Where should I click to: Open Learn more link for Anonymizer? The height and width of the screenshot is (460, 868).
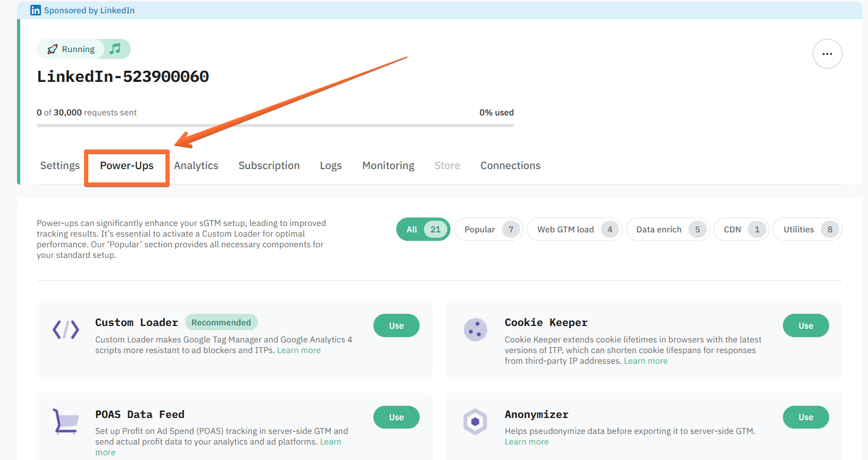pos(527,442)
